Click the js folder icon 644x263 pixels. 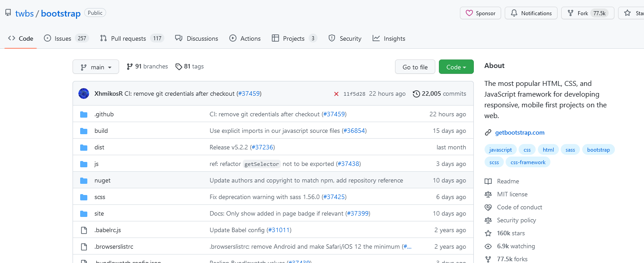[84, 164]
